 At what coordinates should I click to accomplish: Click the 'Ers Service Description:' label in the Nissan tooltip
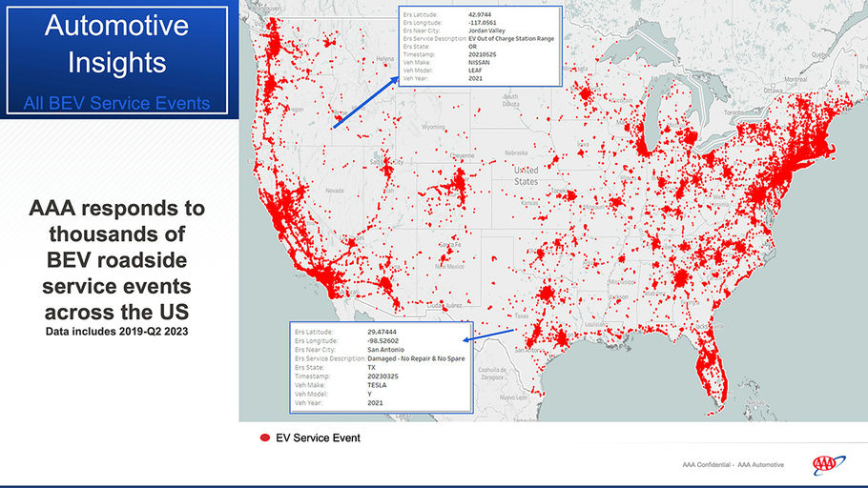coord(435,39)
